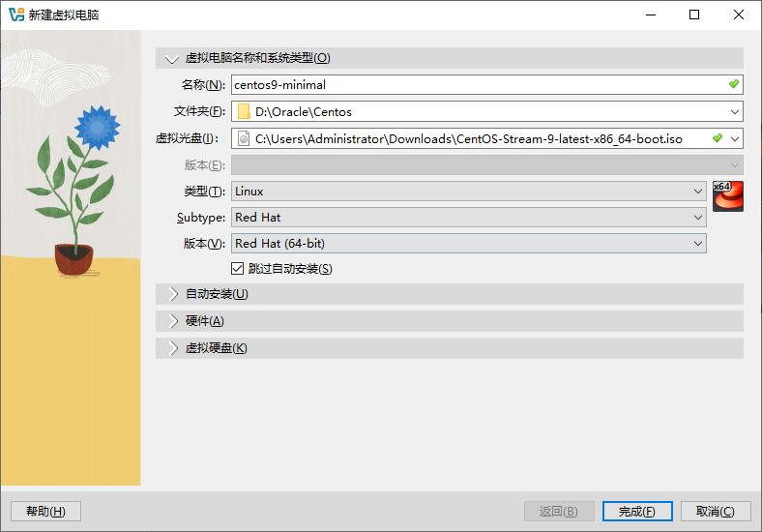Toggle the Skip Unattended Installation checkbox
762x532 pixels.
(237, 269)
